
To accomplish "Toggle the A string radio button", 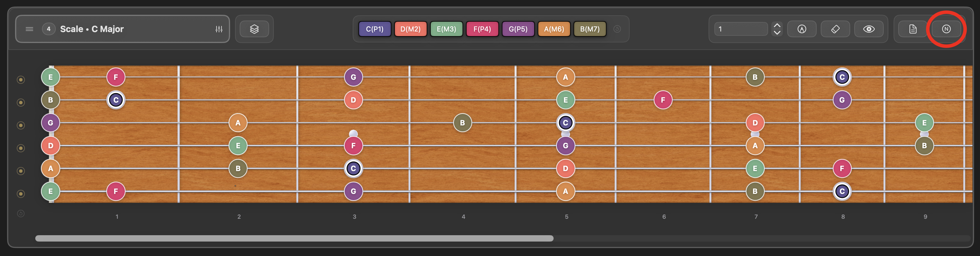I will [21, 171].
